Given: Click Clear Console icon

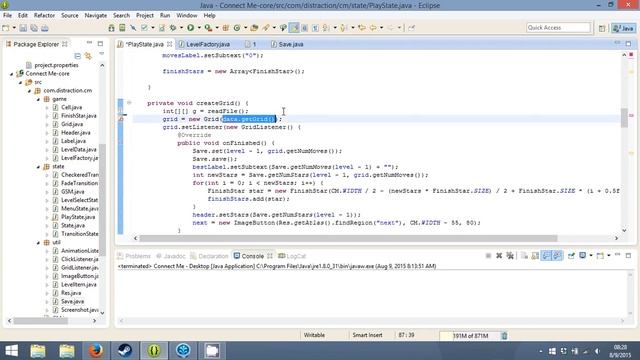Looking at the screenshot, I should tap(524, 256).
